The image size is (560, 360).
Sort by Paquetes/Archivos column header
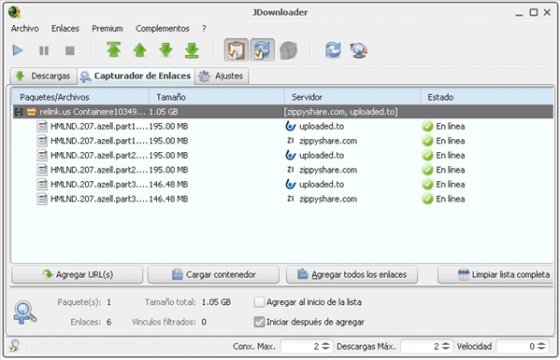[80, 97]
